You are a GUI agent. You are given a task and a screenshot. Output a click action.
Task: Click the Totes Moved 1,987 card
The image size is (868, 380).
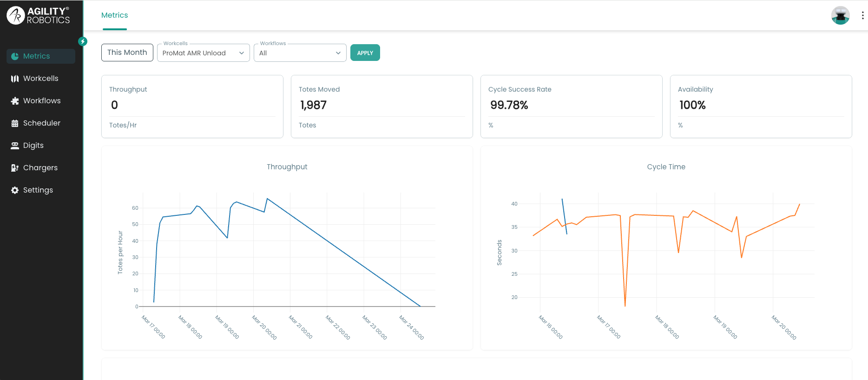381,107
